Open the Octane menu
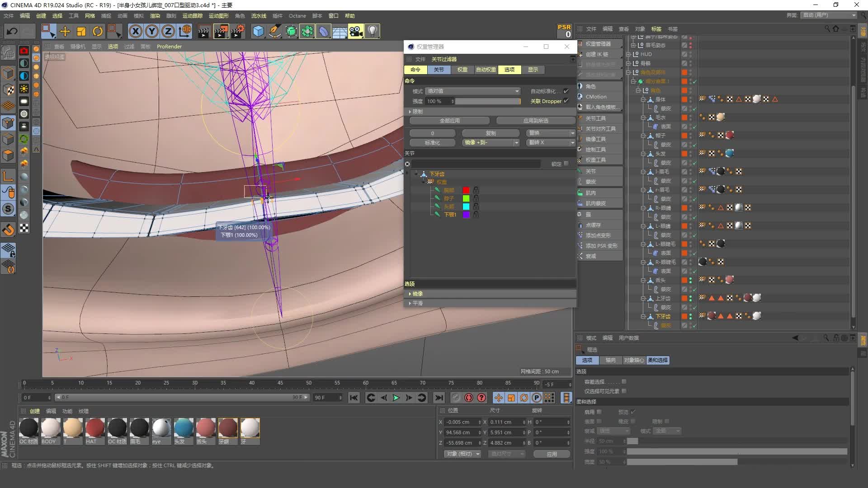The height and width of the screenshot is (488, 868). [x=297, y=16]
